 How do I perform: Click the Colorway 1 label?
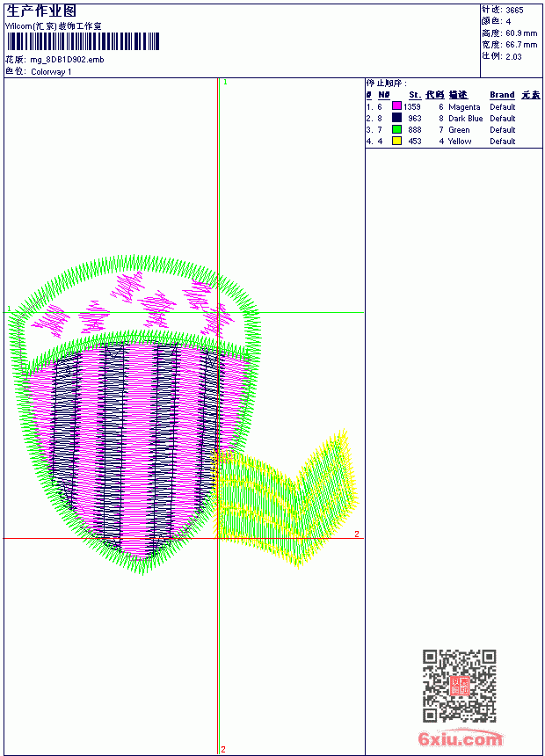point(51,72)
